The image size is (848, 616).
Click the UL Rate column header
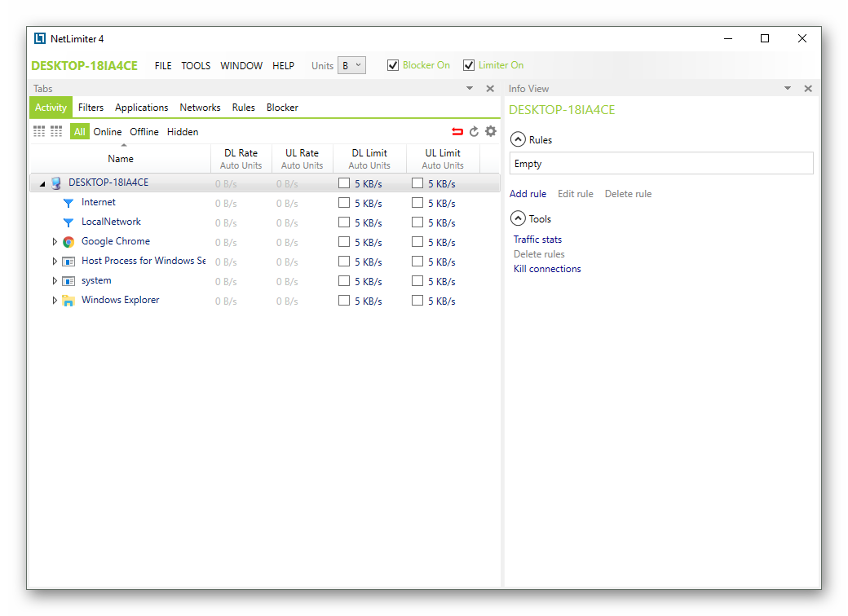pos(303,159)
